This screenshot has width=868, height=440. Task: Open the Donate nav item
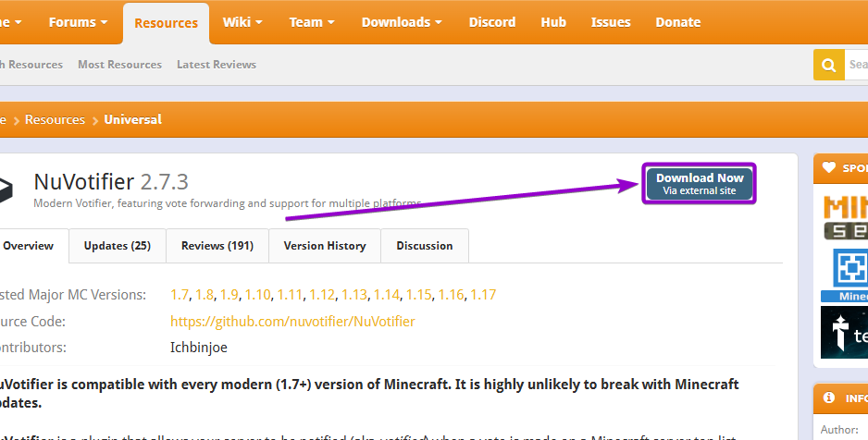tap(678, 22)
